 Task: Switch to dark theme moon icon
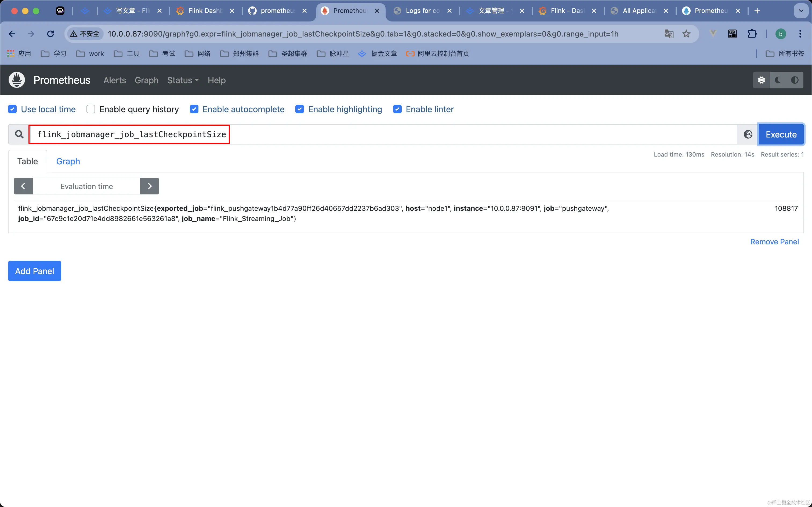click(778, 80)
